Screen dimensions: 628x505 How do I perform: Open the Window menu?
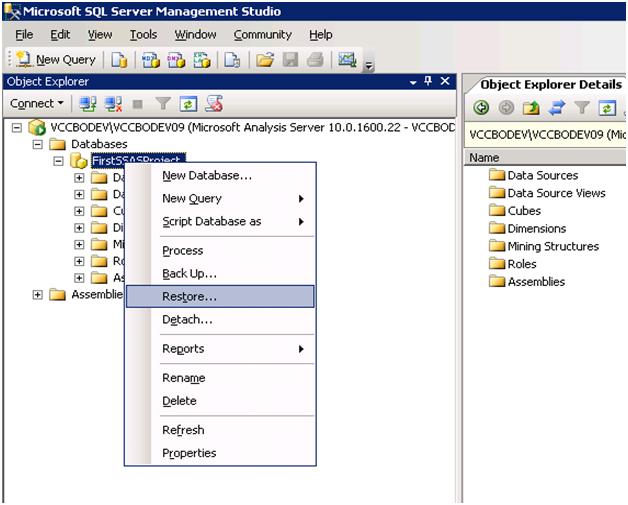tap(195, 35)
